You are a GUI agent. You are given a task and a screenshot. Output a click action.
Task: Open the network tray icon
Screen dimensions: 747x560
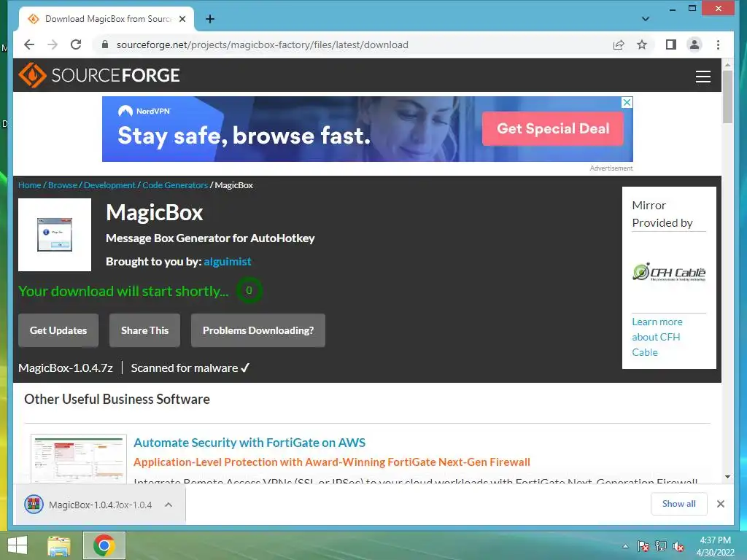pos(661,546)
